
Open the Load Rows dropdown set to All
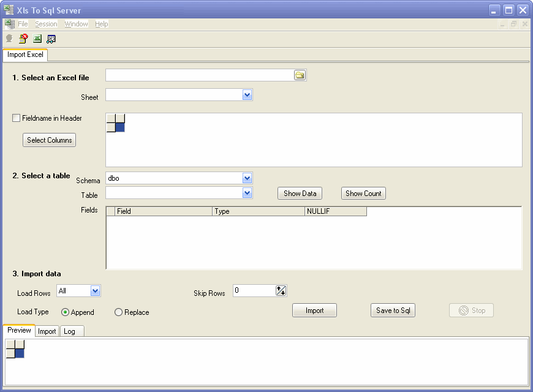[x=95, y=291]
